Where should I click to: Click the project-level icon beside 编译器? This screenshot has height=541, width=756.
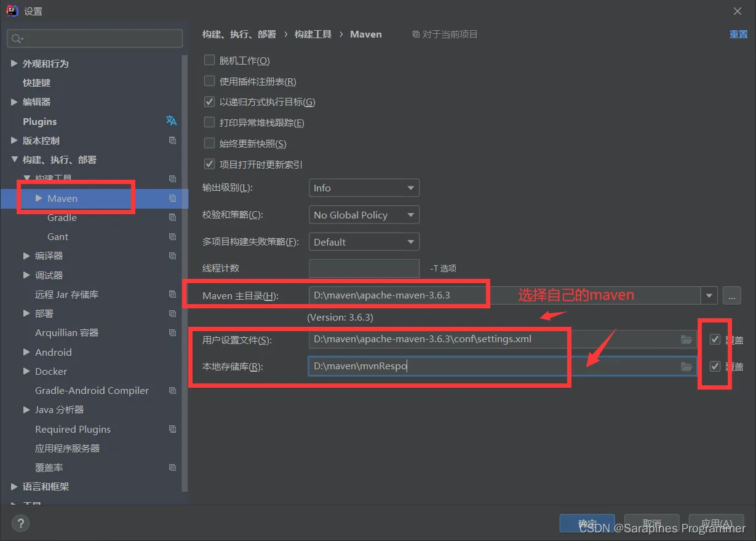tap(172, 255)
